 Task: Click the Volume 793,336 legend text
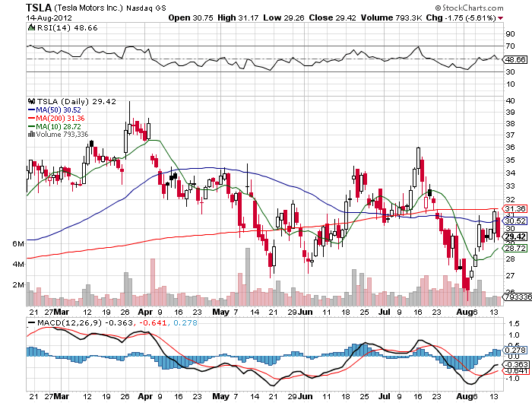62,134
